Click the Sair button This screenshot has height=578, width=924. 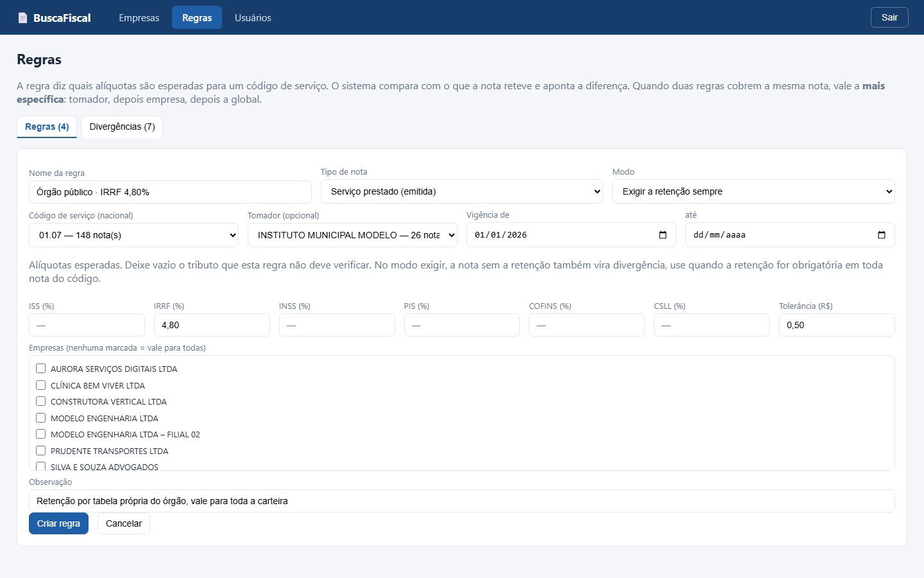[x=889, y=17]
